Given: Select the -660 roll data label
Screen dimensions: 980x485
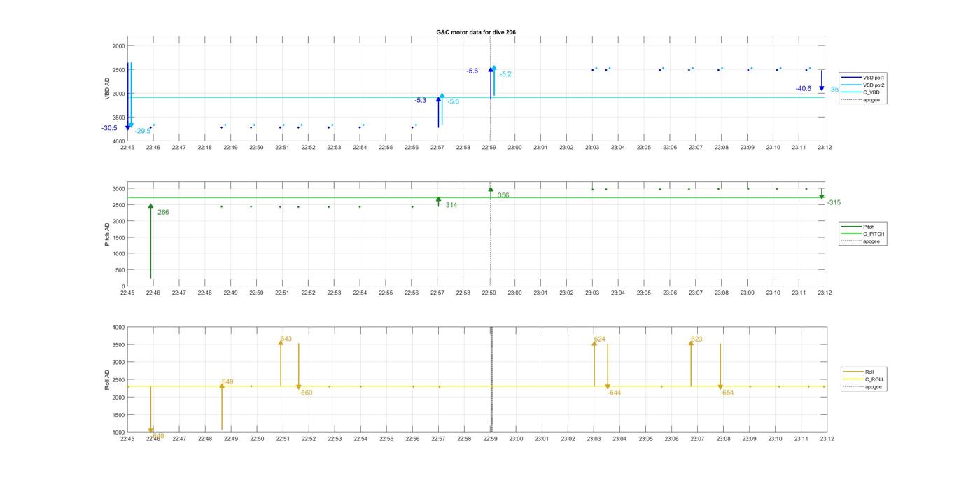Looking at the screenshot, I should (305, 393).
